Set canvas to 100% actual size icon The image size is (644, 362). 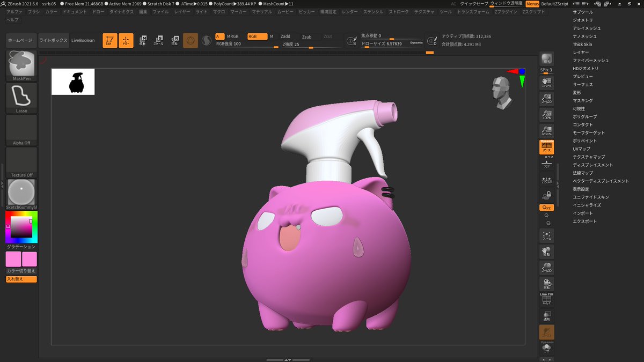point(546,114)
